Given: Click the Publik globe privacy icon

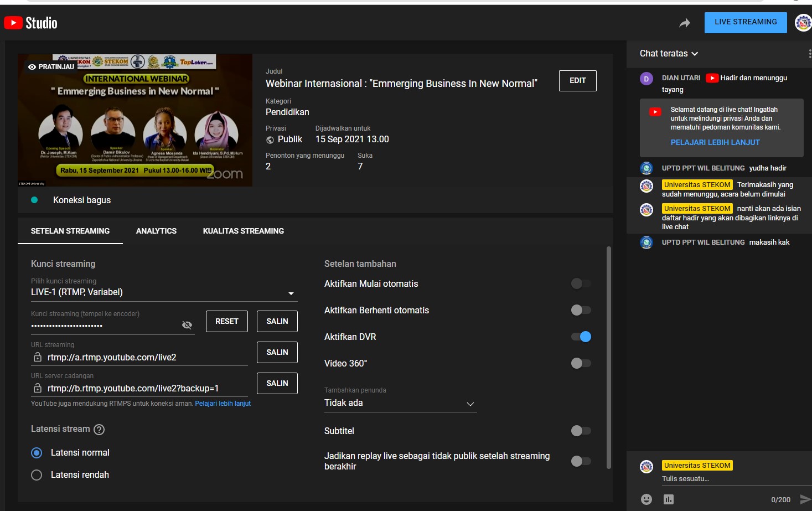Looking at the screenshot, I should click(x=270, y=140).
